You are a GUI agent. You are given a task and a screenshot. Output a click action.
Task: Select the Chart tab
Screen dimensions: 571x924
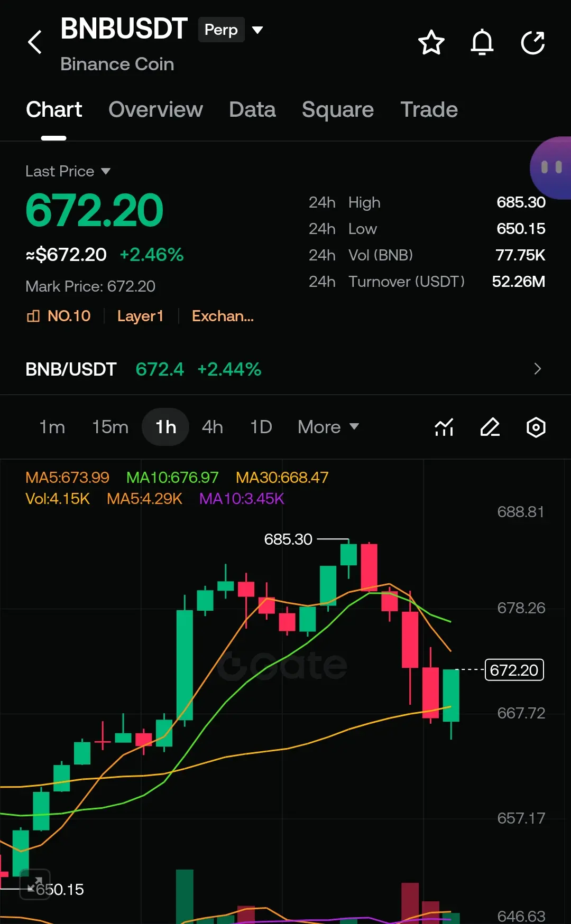point(54,109)
